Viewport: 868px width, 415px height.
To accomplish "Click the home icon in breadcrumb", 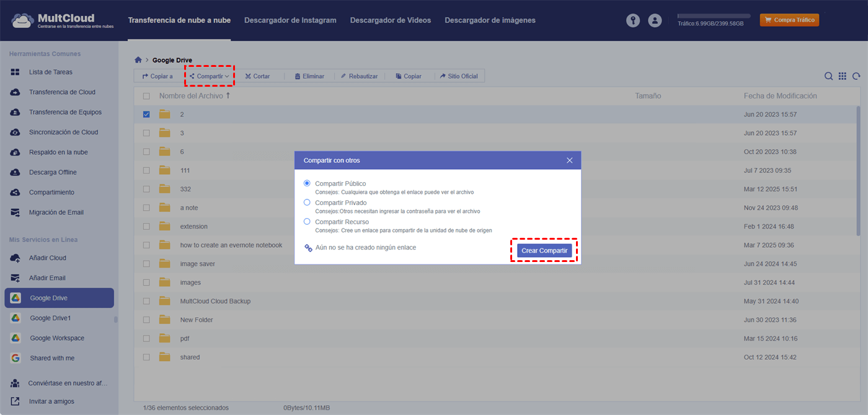I will tap(138, 60).
